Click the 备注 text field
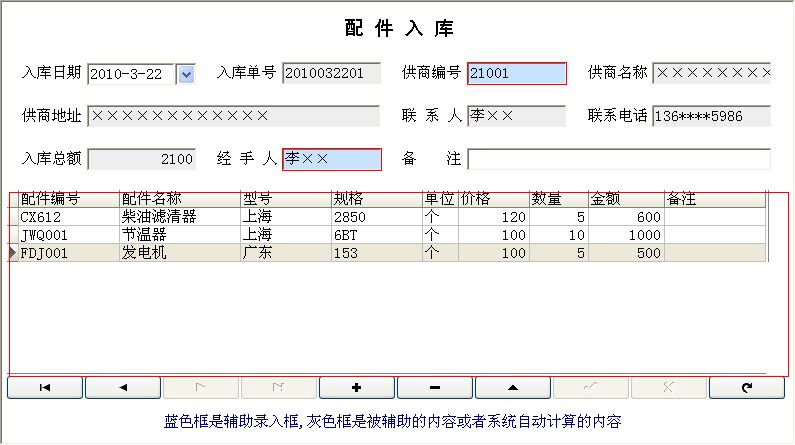The image size is (795, 445). tap(618, 159)
